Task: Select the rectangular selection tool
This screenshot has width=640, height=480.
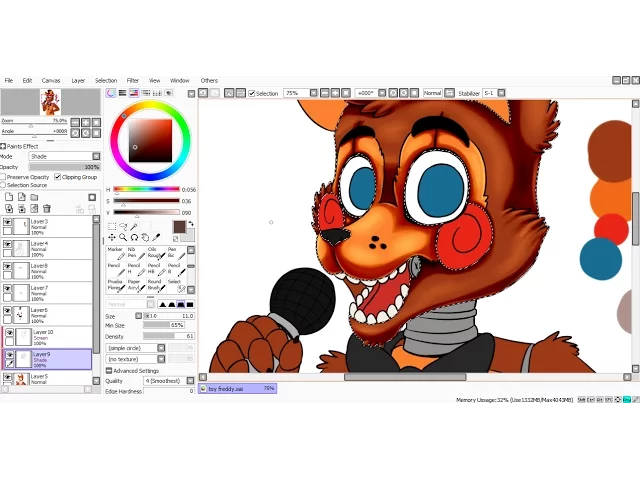Action: (112, 227)
